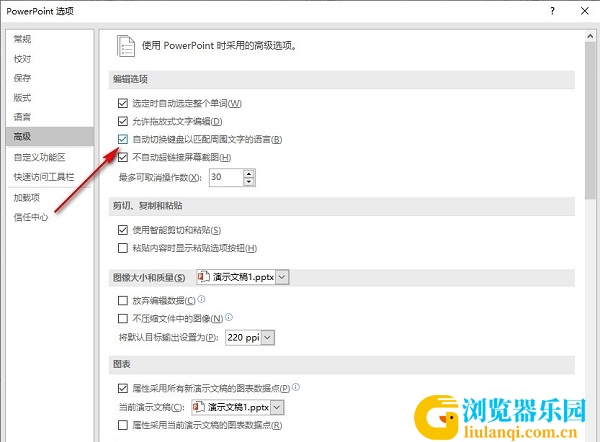Open the 图像大小和质量 file dropdown
Viewport: 600px width, 442px height.
(282, 277)
